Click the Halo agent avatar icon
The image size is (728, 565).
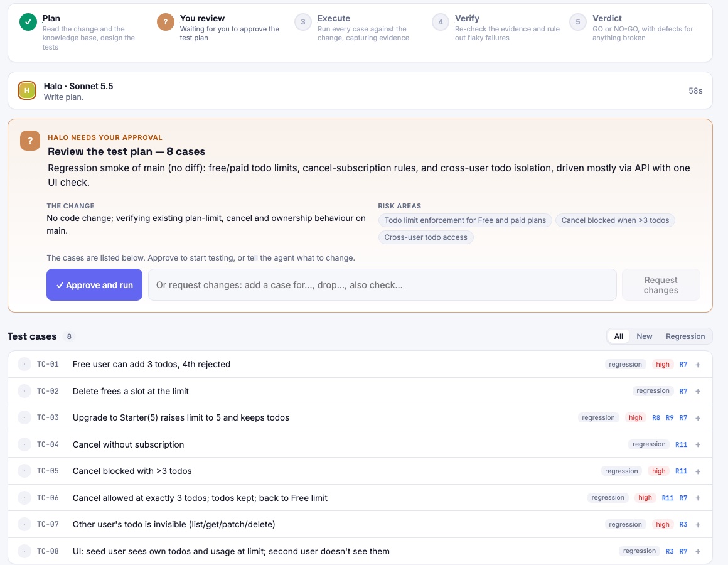(x=27, y=90)
